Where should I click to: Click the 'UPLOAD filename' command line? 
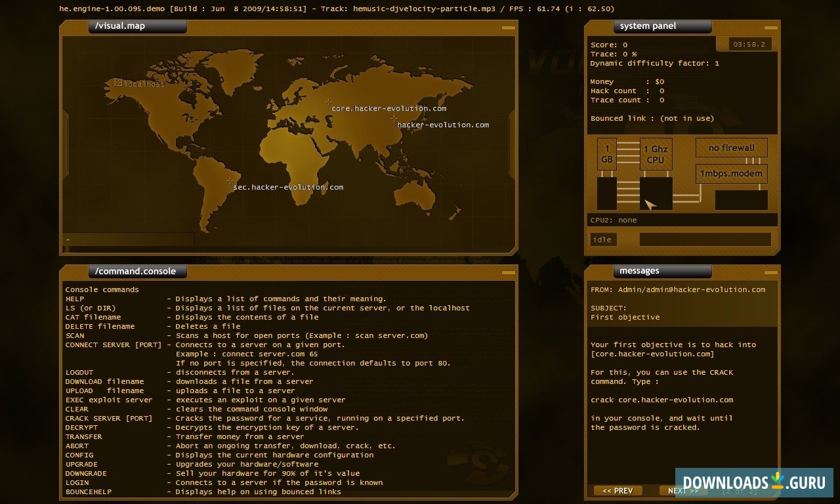click(x=180, y=390)
